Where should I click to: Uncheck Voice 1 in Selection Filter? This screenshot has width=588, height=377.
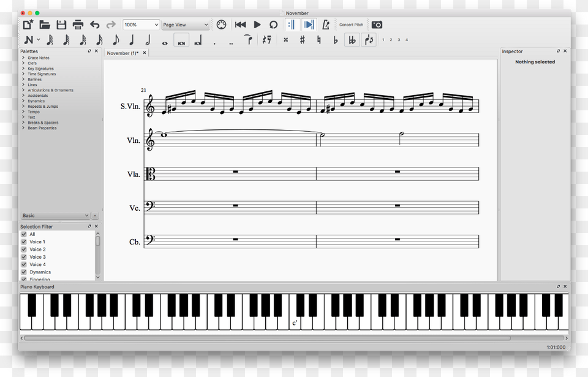(x=24, y=242)
